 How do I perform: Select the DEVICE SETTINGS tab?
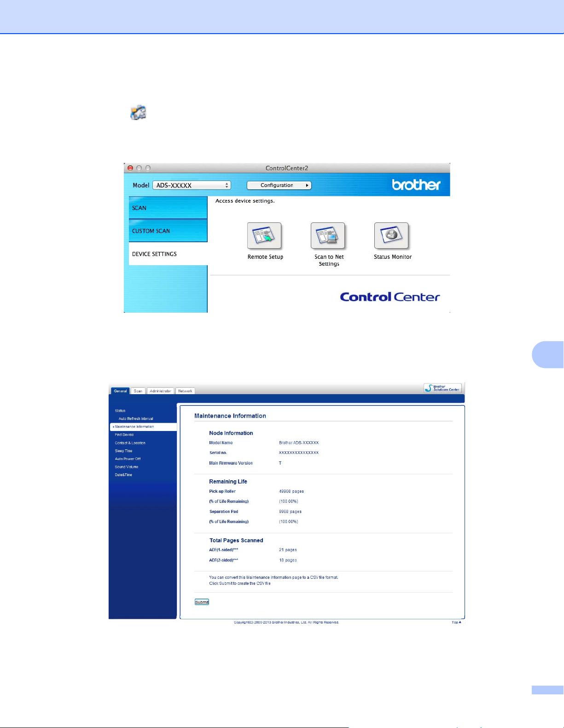click(168, 254)
